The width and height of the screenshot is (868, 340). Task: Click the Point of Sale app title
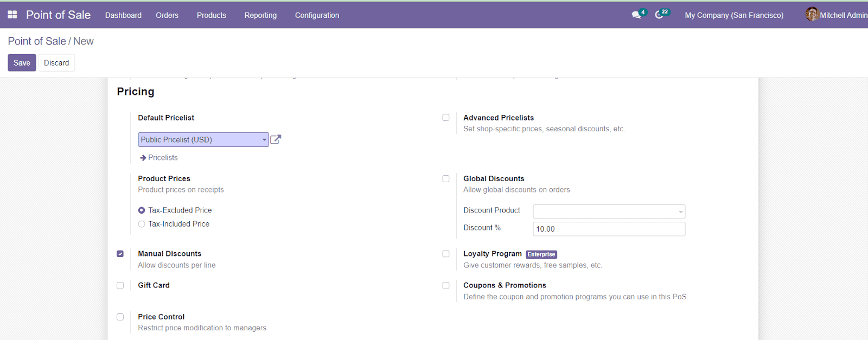(x=59, y=15)
